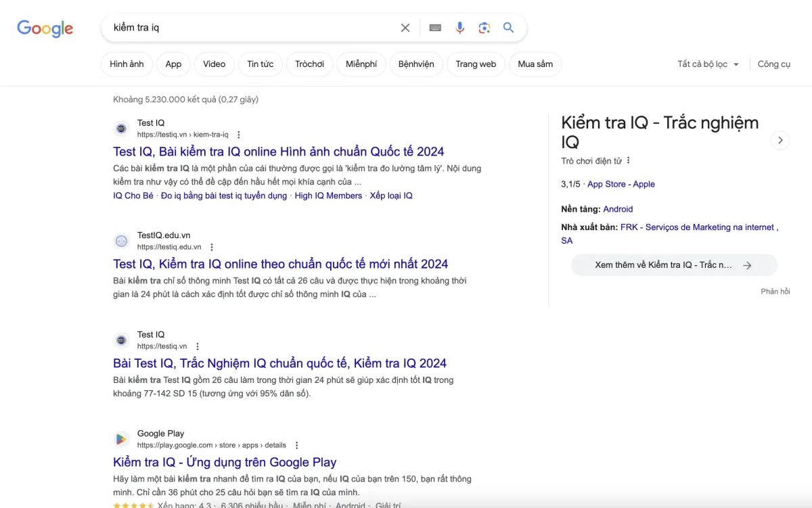Select the Trang web filter chip
Image resolution: width=812 pixels, height=508 pixels.
point(476,64)
